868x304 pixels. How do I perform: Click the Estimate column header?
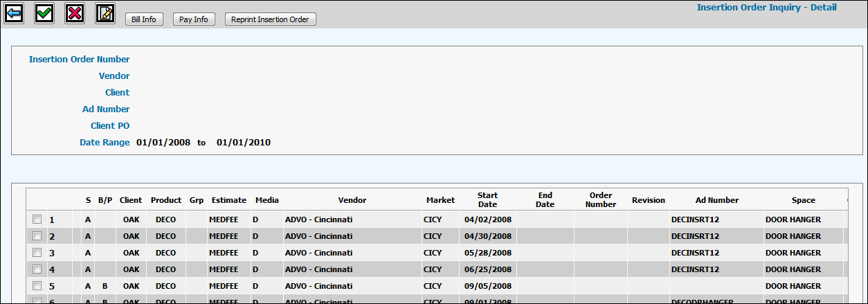pyautogui.click(x=228, y=200)
